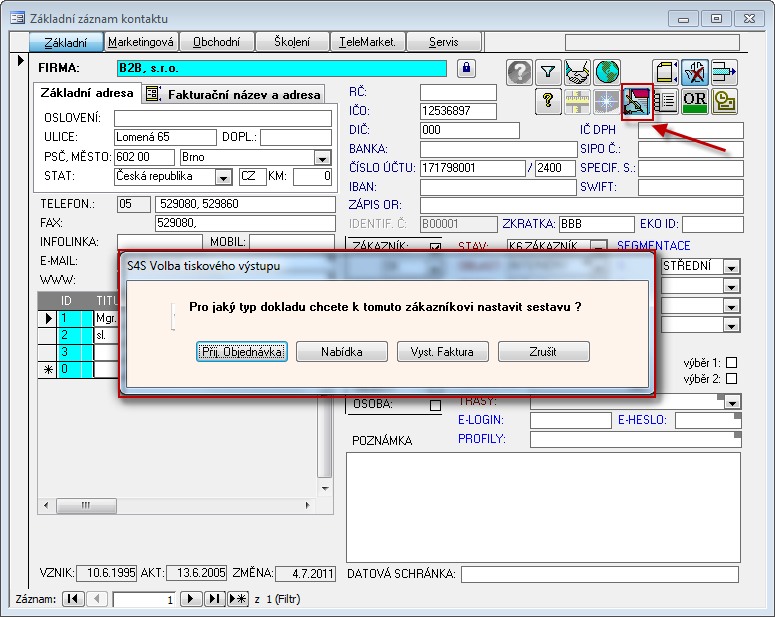Screen dimensions: 775x617
Task: Click the yellow-banded page icon
Action: pos(665,72)
